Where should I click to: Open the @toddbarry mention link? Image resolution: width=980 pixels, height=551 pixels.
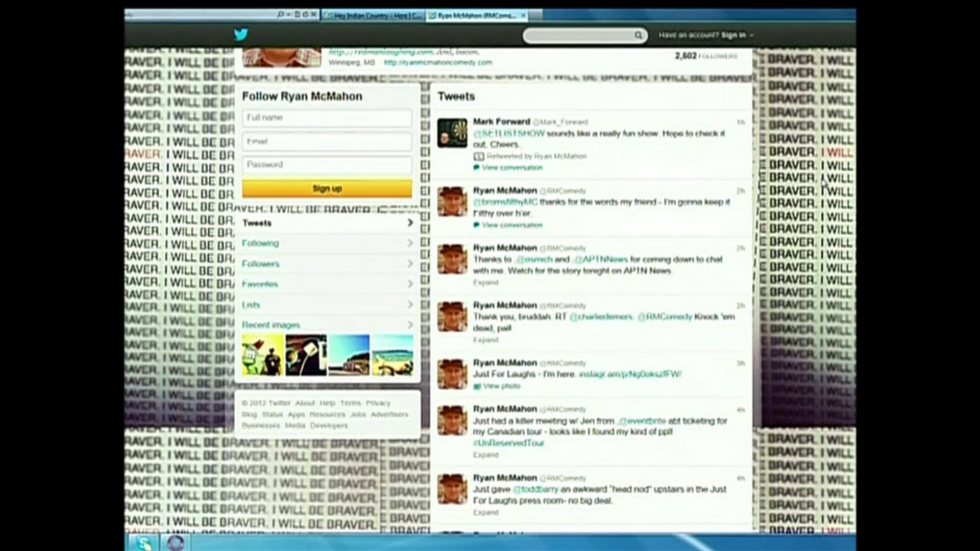click(x=535, y=489)
